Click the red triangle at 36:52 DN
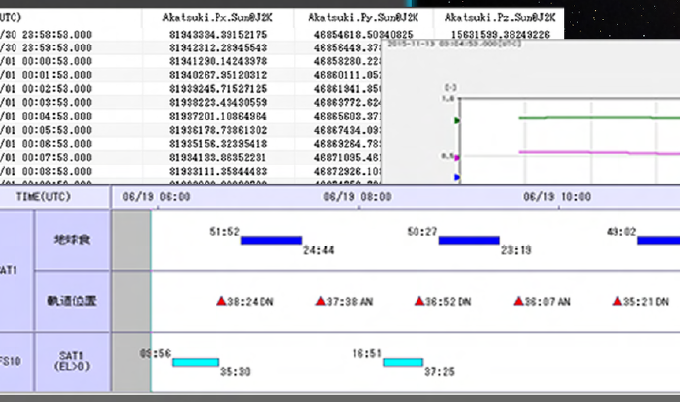Screen dimensions: 680x402 pyautogui.click(x=419, y=300)
